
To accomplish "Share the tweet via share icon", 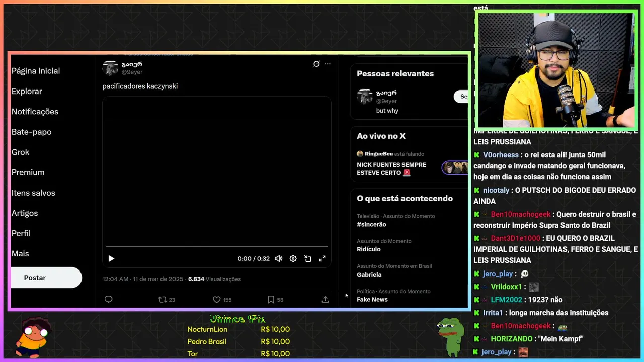I will click(325, 299).
